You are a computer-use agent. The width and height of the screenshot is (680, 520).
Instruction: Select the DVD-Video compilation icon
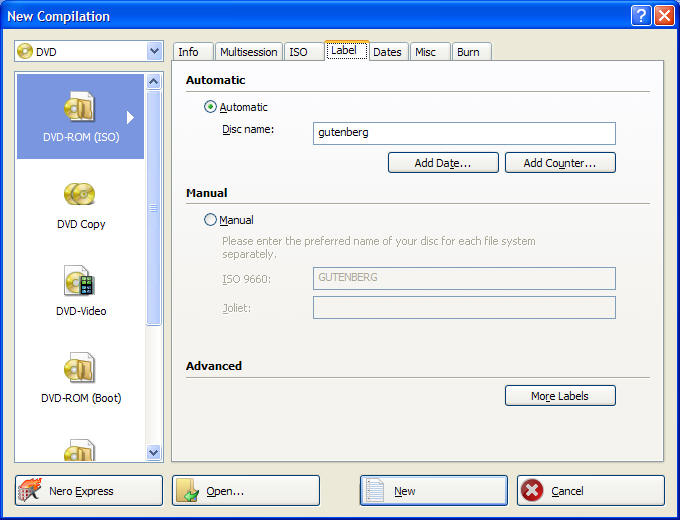(x=79, y=281)
